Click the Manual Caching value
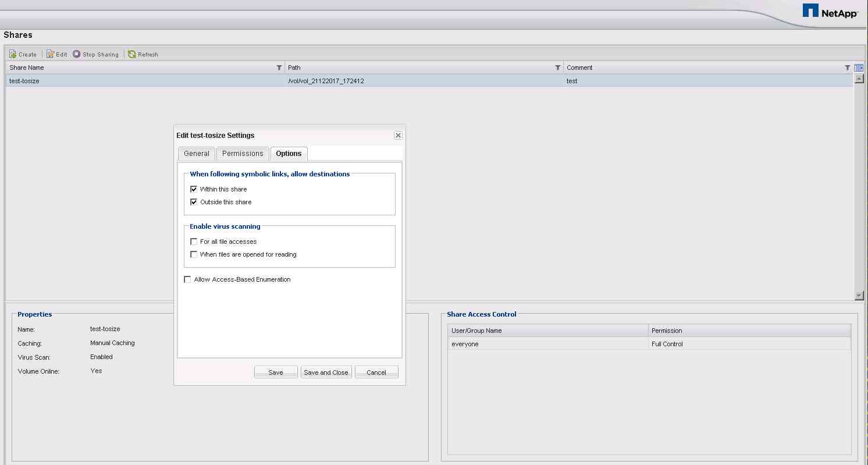 point(112,343)
